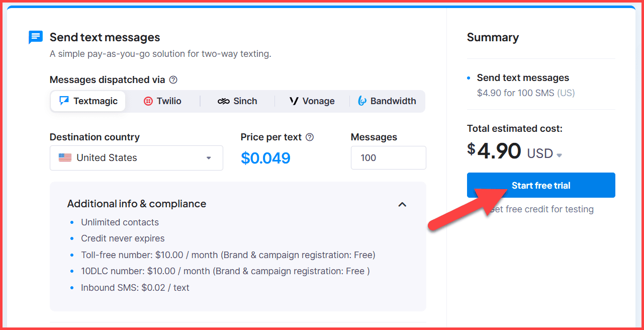Click the Additional info & compliance heading
The width and height of the screenshot is (644, 330).
[136, 204]
